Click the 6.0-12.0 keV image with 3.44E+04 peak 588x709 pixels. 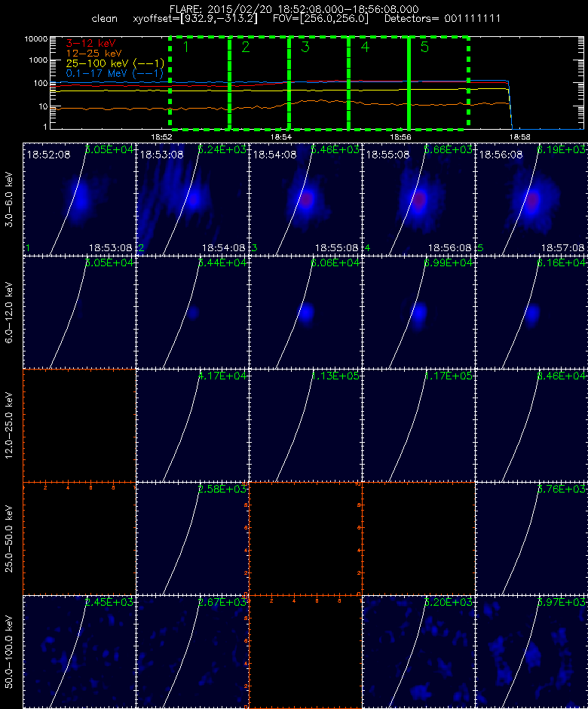(192, 312)
